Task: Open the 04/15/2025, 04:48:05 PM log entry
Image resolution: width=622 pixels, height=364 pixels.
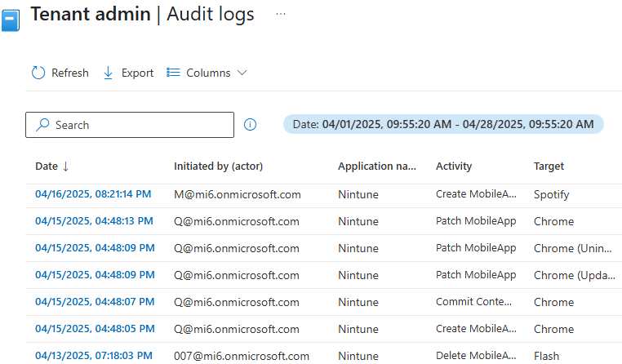Action: [x=93, y=329]
